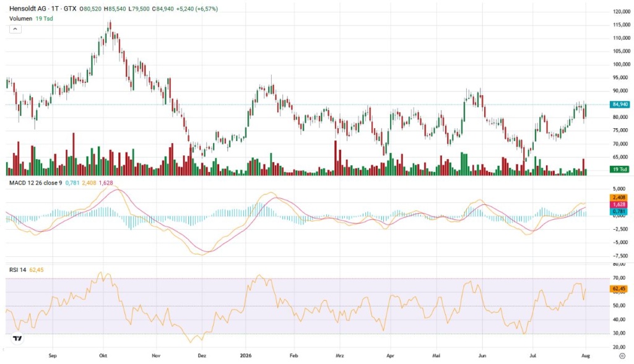Click the pink 1,628 tag on MACD scale
The image size is (634, 364).
(619, 205)
